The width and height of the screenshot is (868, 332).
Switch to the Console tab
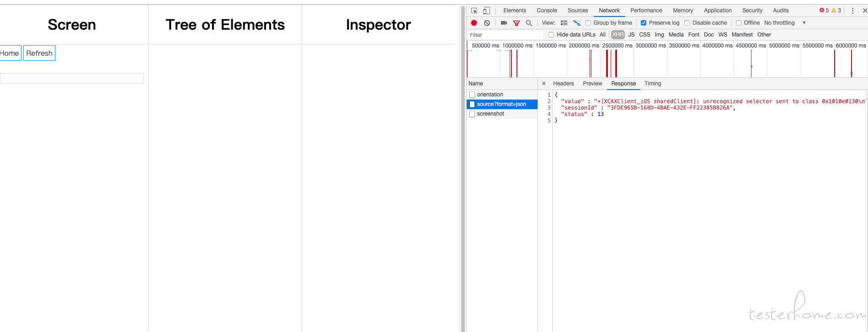pyautogui.click(x=547, y=11)
